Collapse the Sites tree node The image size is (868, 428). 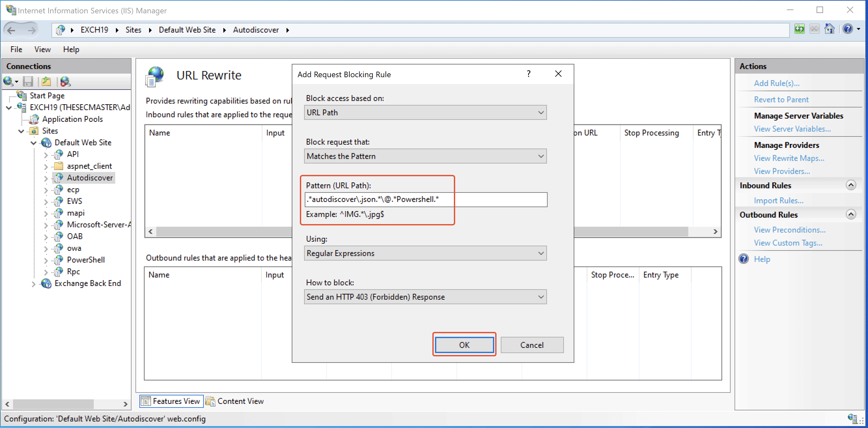21,131
